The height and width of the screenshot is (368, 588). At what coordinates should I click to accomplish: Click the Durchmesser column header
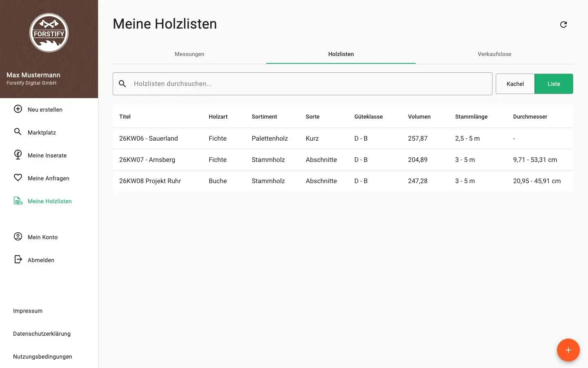[x=530, y=117]
